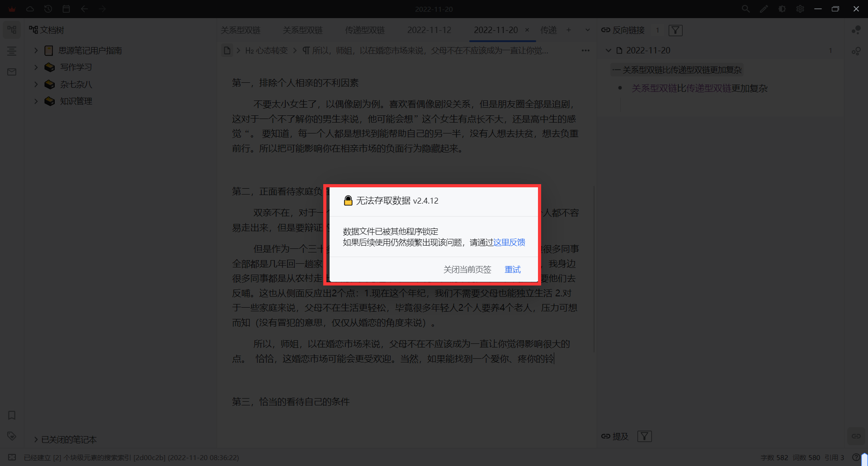868x466 pixels.
Task: Open the 这里反馈 link in dialog
Action: tap(509, 242)
